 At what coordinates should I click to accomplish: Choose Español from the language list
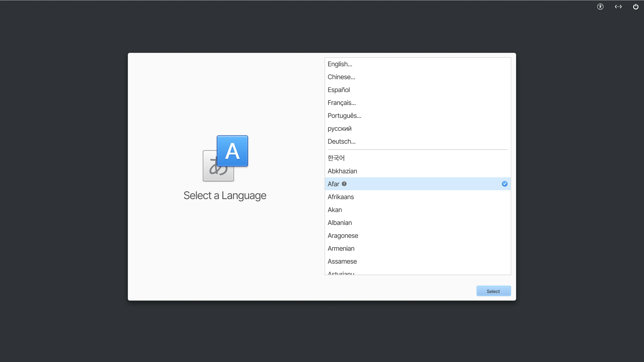[338, 90]
